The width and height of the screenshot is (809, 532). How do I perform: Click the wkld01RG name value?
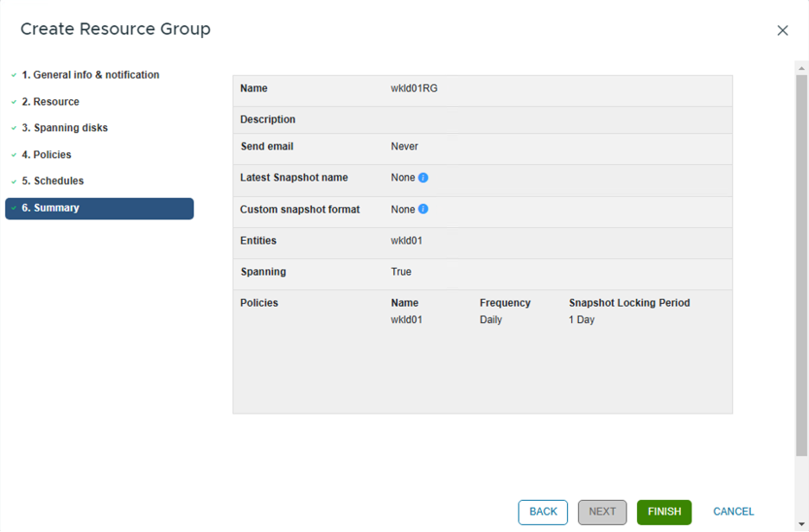(x=414, y=88)
